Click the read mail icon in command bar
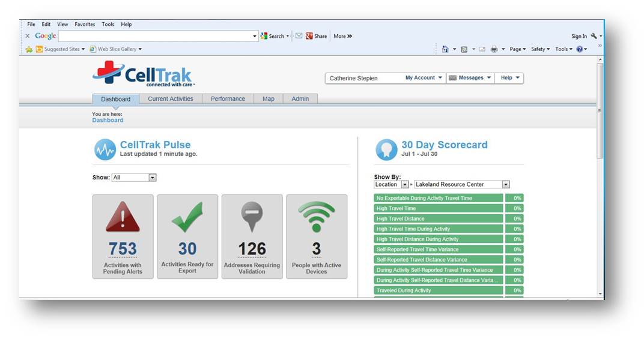 [482, 49]
